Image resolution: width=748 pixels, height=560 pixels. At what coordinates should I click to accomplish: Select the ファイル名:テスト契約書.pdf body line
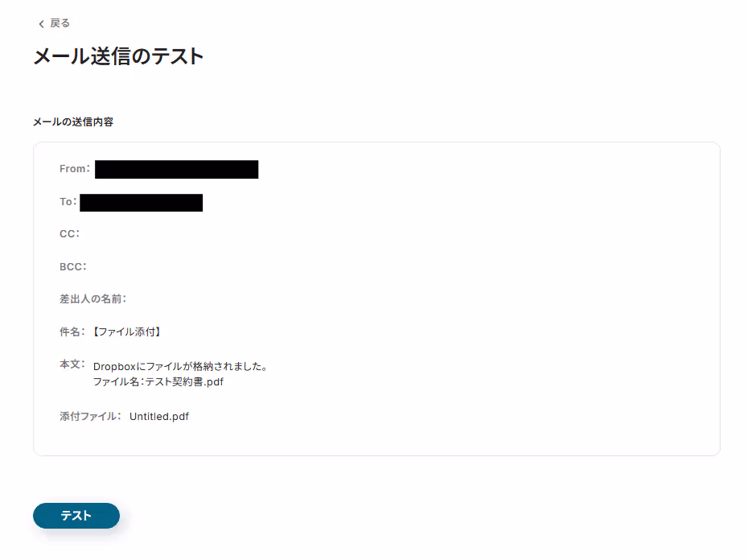158,382
